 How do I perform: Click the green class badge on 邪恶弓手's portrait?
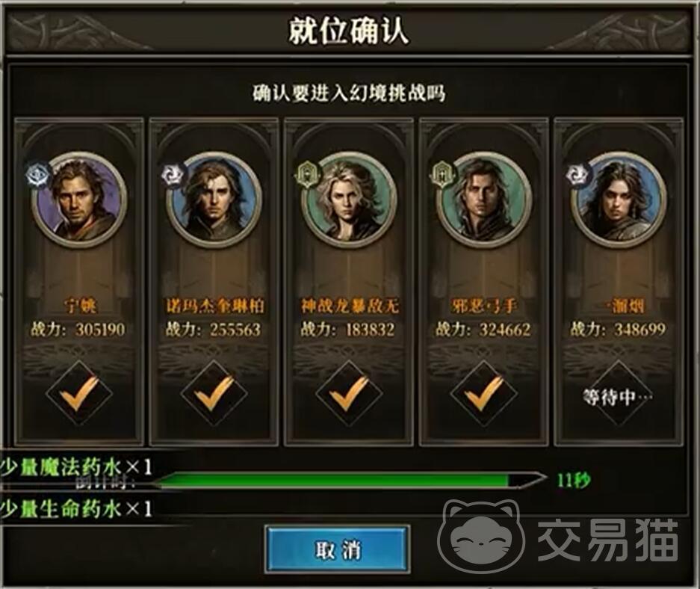[x=442, y=175]
